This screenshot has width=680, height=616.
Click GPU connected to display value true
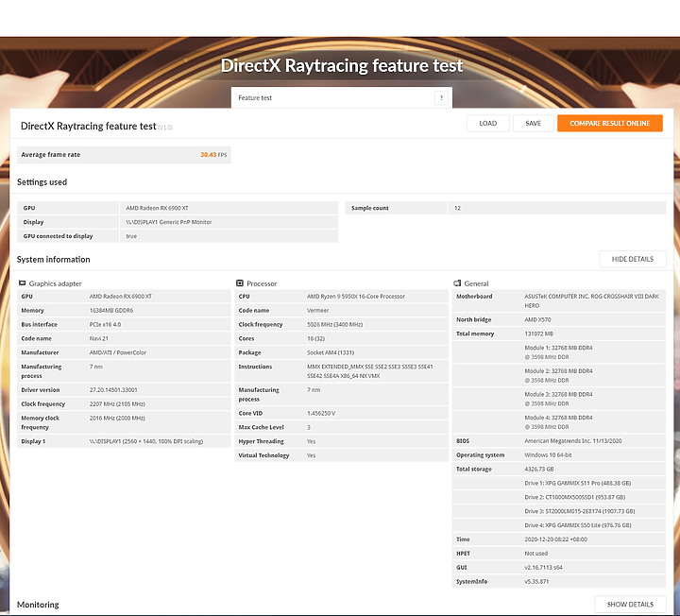point(131,236)
